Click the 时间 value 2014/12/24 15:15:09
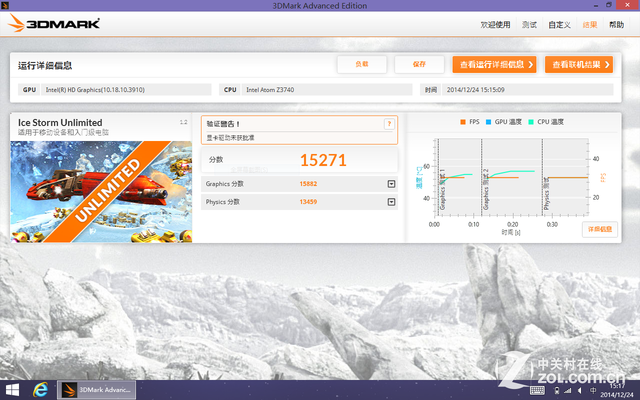The height and width of the screenshot is (400, 640). 527,90
